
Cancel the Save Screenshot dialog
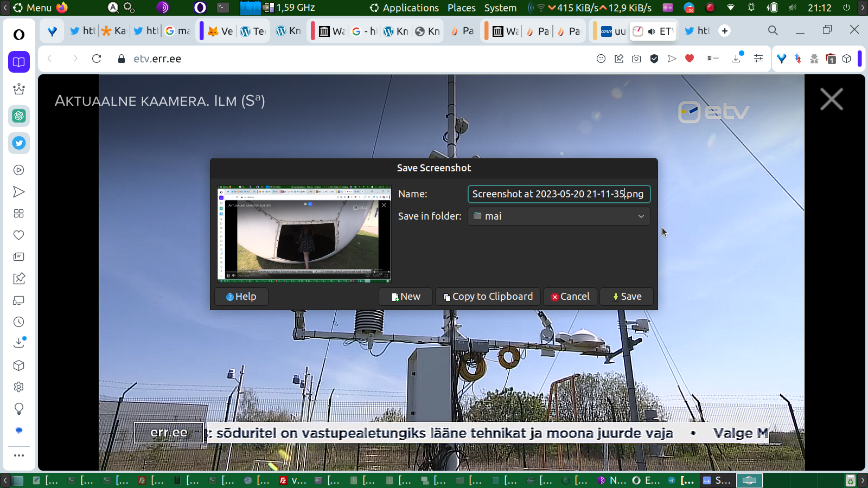pos(570,297)
